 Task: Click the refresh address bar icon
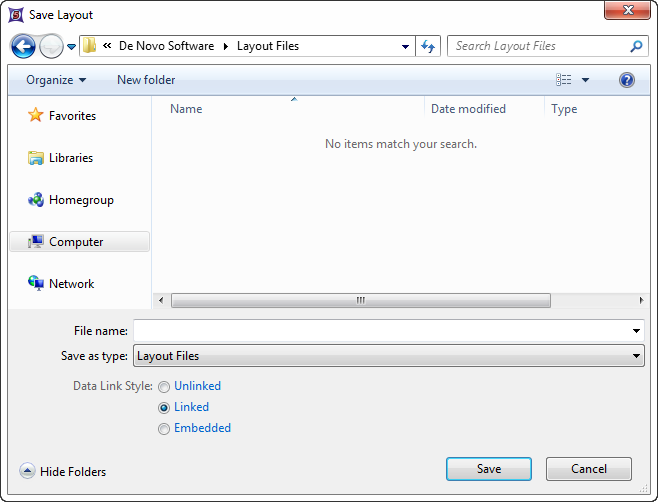pos(429,46)
